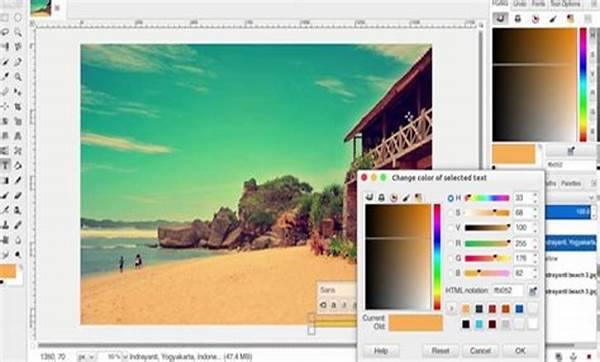This screenshot has height=362, width=600.
Task: Select the B blue radio button
Action: (x=450, y=273)
